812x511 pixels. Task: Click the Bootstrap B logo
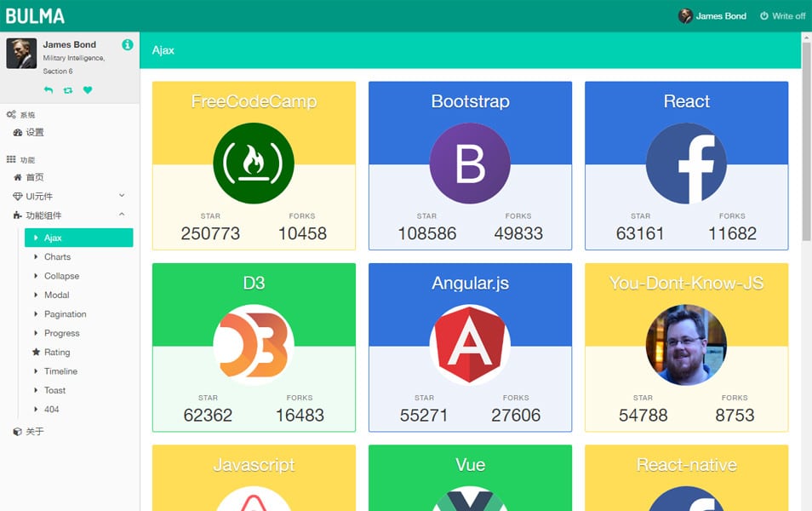470,164
